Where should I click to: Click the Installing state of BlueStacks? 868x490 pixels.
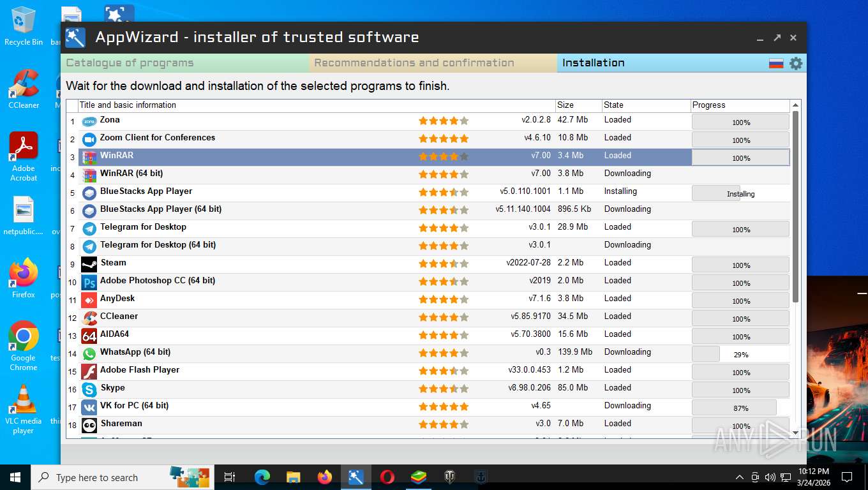click(620, 191)
